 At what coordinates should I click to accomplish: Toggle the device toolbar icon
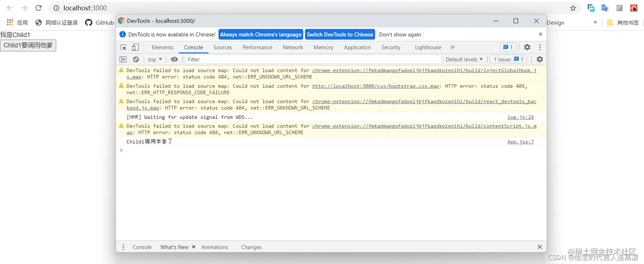[x=135, y=47]
